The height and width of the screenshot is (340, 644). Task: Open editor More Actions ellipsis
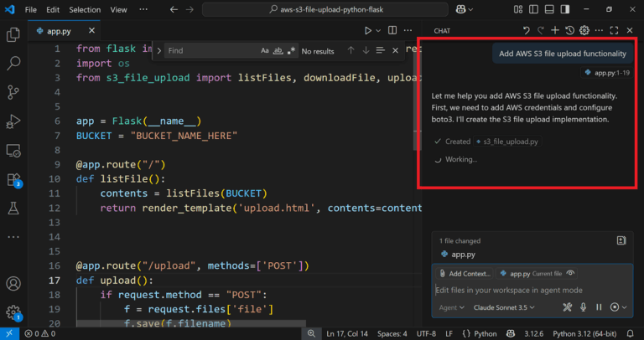(408, 31)
